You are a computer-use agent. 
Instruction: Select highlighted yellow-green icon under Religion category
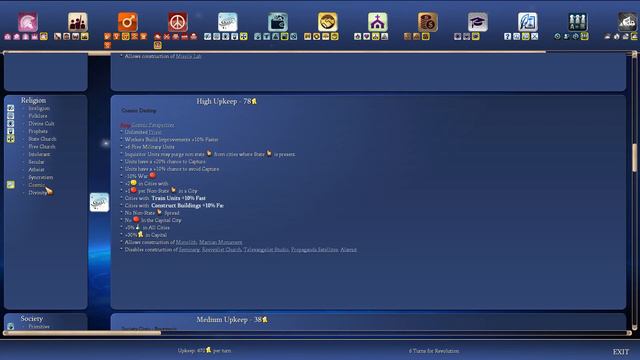tap(244, 36)
